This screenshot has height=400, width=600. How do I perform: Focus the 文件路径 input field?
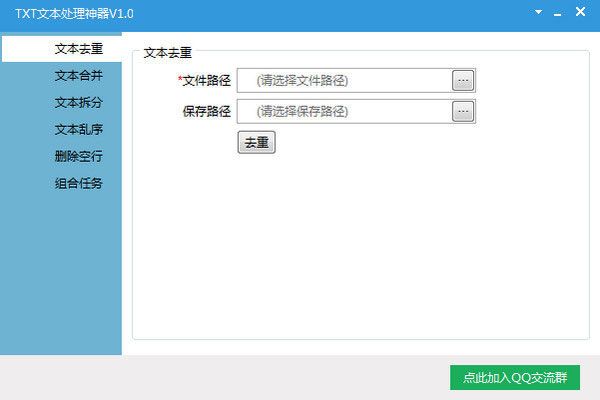pyautogui.click(x=344, y=81)
